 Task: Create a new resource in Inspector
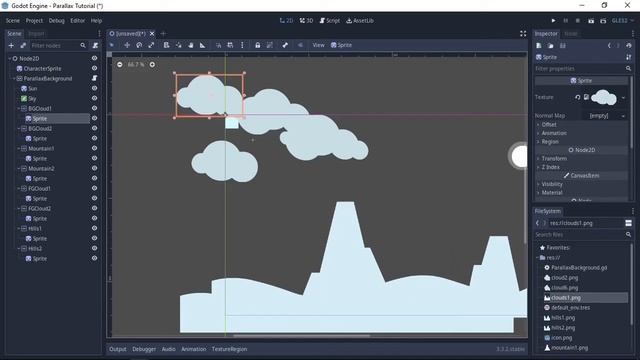click(539, 46)
